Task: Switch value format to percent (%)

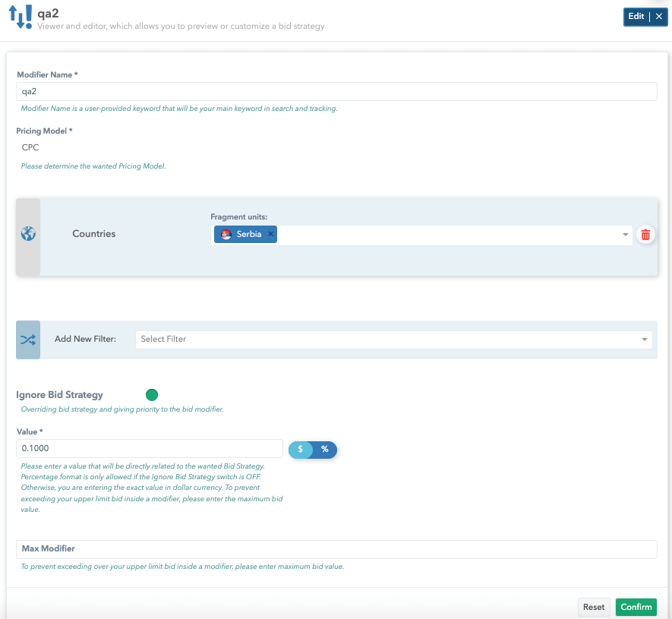Action: [x=324, y=450]
